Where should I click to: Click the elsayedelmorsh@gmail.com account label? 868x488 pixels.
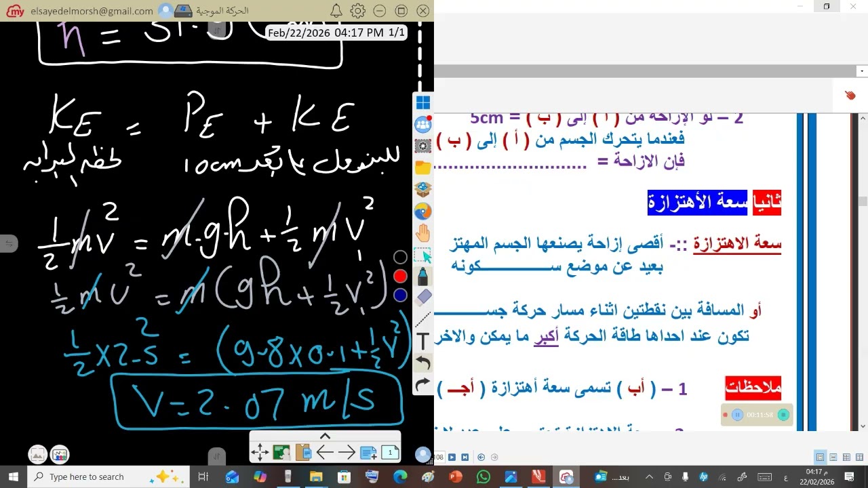click(92, 11)
